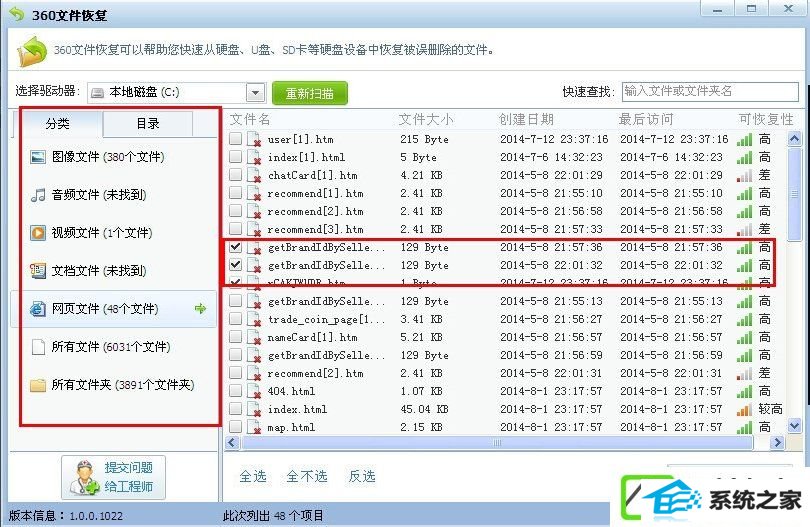The width and height of the screenshot is (810, 527).
Task: Click the vertical scrollbar thumb of file list
Action: point(794,194)
